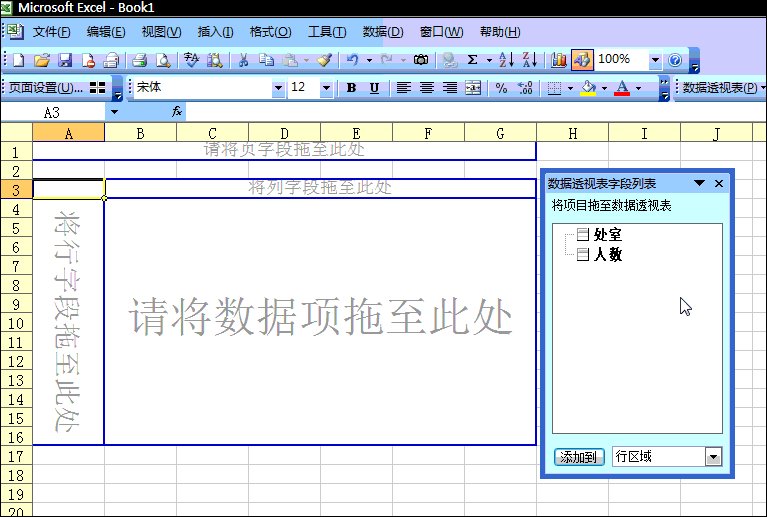Expand the Undo history arrow
Image resolution: width=767 pixels, height=517 pixels.
(369, 60)
